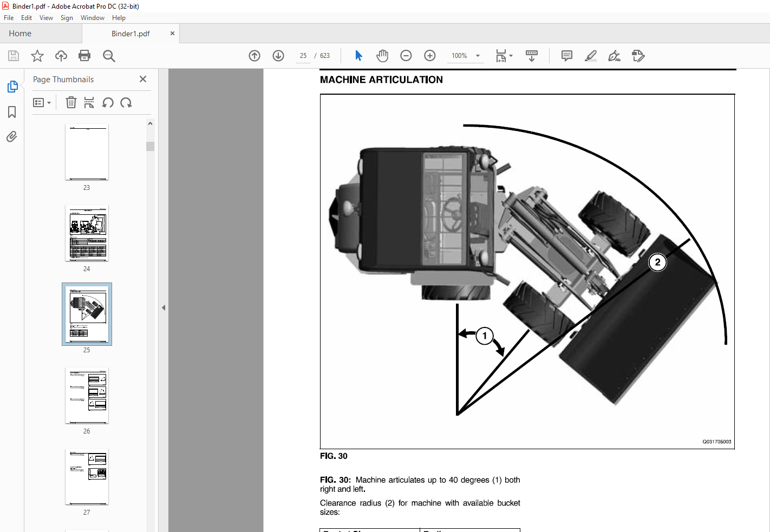Delete the selected page thumbnail
The width and height of the screenshot is (770, 532).
pos(71,102)
